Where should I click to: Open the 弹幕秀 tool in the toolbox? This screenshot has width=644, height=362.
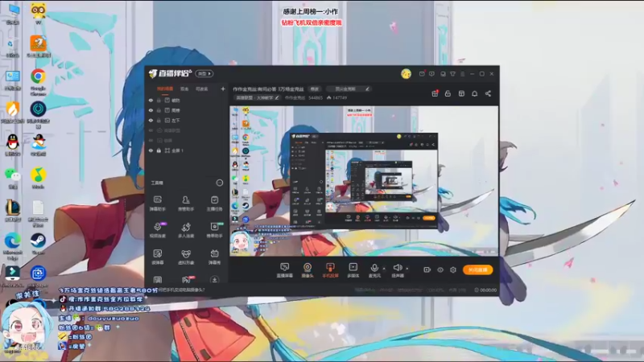click(214, 257)
